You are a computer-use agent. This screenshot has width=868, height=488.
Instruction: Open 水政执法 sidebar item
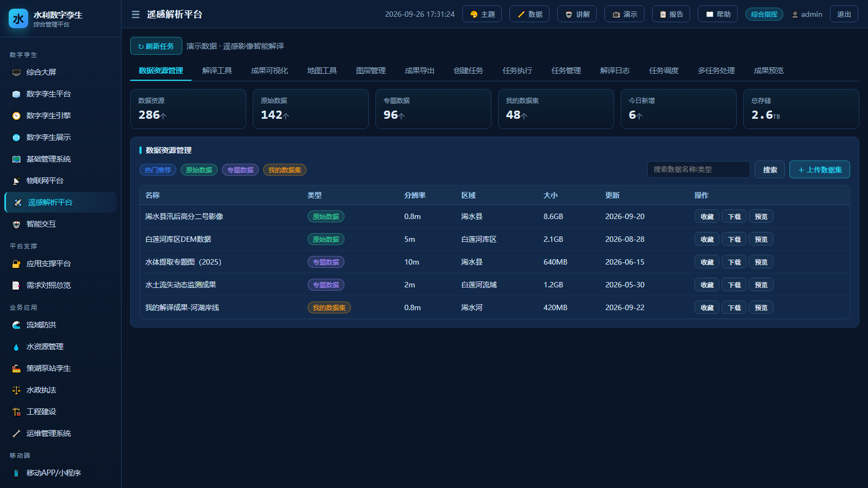[x=60, y=390]
